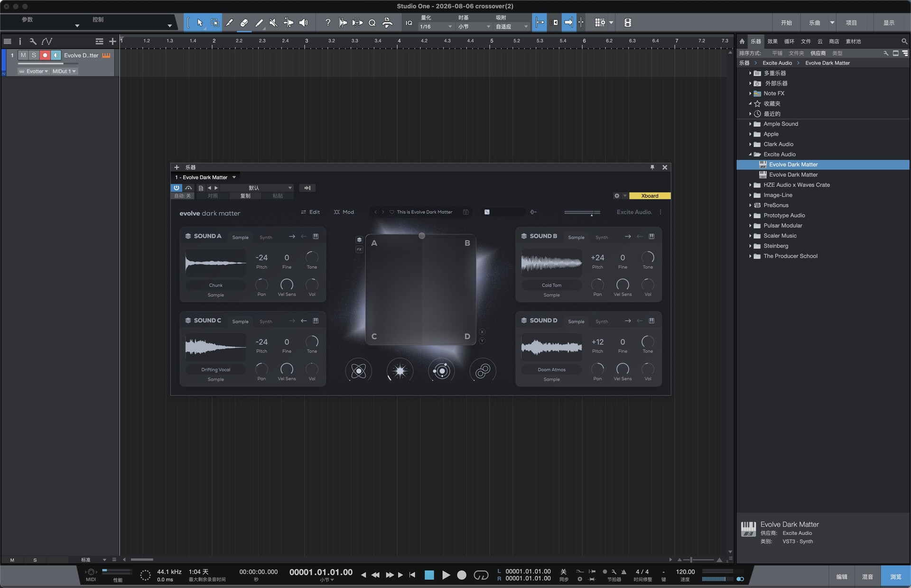Go to browser home icon
Image resolution: width=911 pixels, height=588 pixels.
[x=742, y=41]
